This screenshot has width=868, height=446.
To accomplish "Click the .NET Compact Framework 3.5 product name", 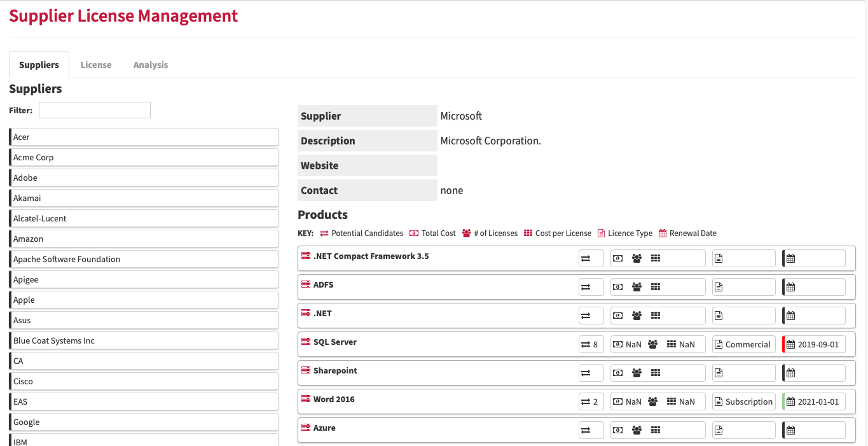I will click(371, 256).
